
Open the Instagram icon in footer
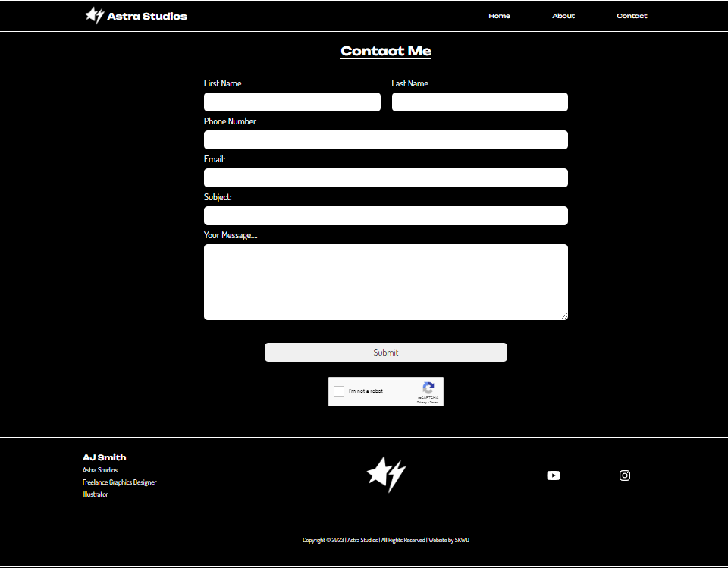coord(624,475)
